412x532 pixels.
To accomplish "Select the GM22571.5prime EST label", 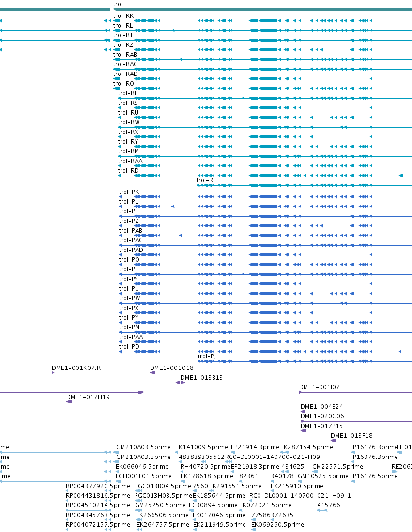I will tap(337, 467).
